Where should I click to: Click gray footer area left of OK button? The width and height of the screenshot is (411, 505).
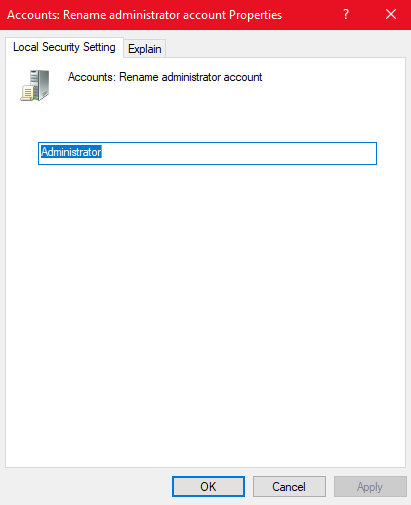click(x=87, y=487)
